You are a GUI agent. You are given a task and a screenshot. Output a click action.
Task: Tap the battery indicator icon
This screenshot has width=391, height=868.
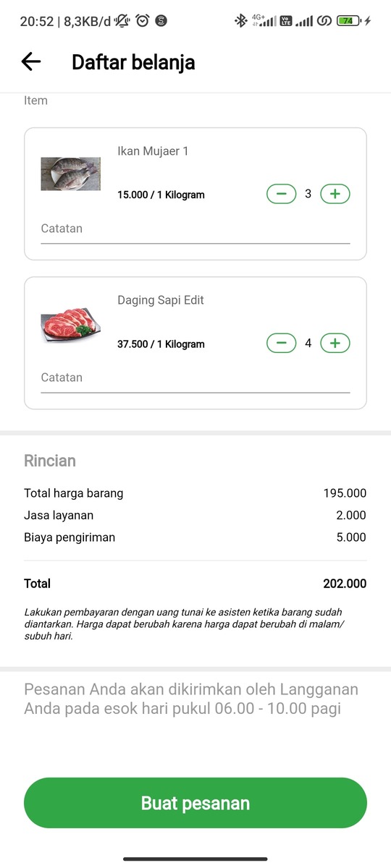pyautogui.click(x=349, y=21)
